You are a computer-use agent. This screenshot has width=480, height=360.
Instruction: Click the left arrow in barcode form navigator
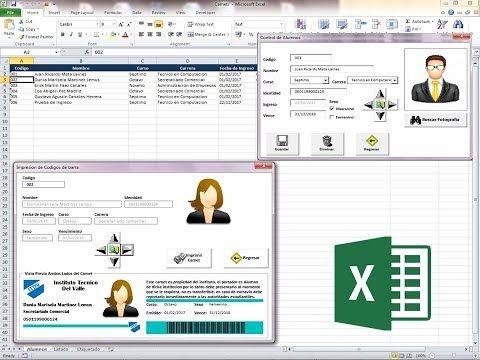[101, 250]
